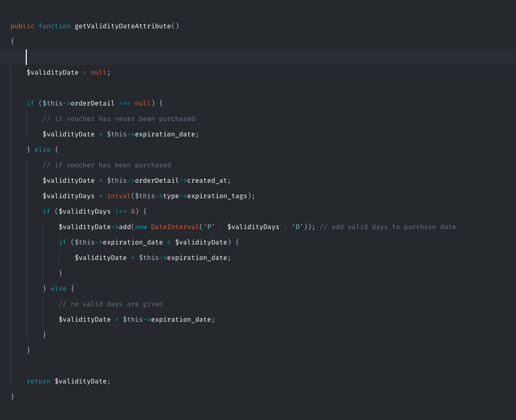The height and width of the screenshot is (420, 516).
Task: Click the final closing brace of function
Action: pyautogui.click(x=12, y=397)
